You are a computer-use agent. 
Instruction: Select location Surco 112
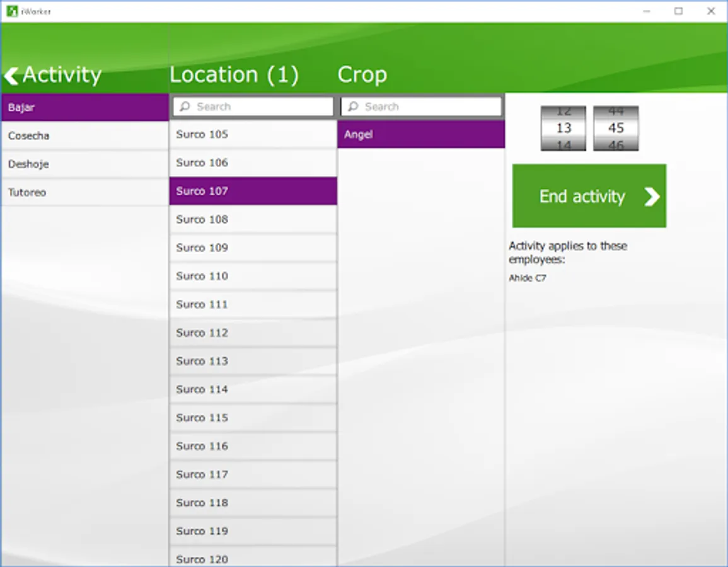[253, 333]
